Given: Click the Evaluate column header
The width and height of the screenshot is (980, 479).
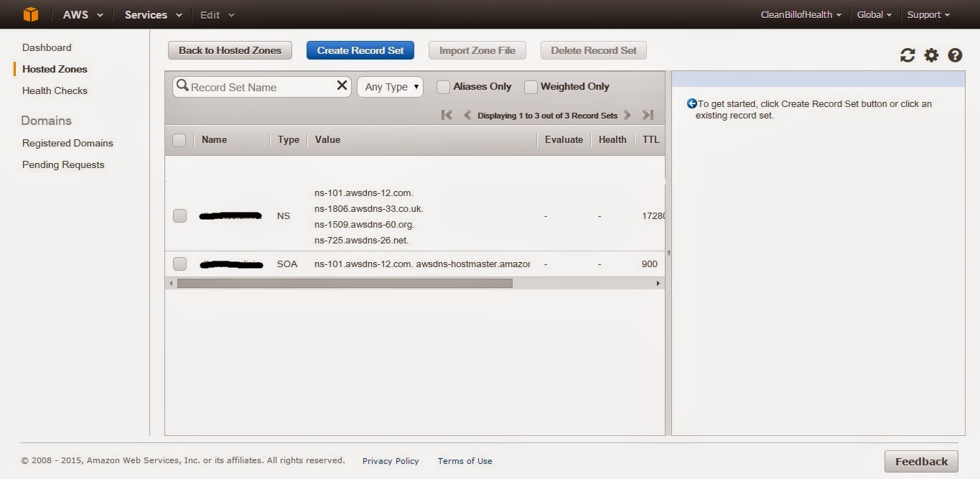Looking at the screenshot, I should [x=564, y=140].
